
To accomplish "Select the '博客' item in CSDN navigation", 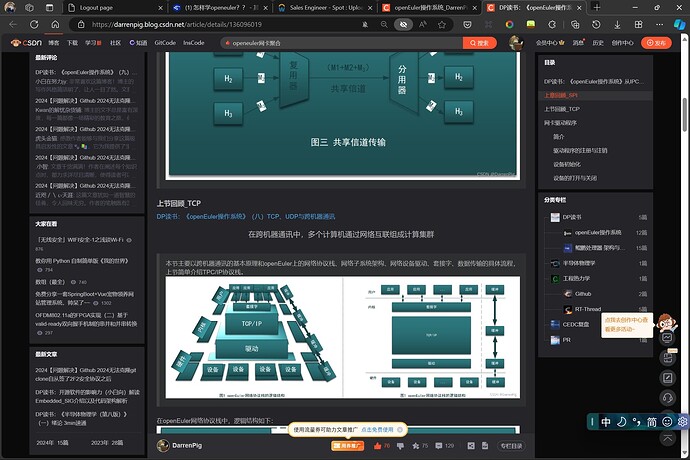I will coord(53,43).
